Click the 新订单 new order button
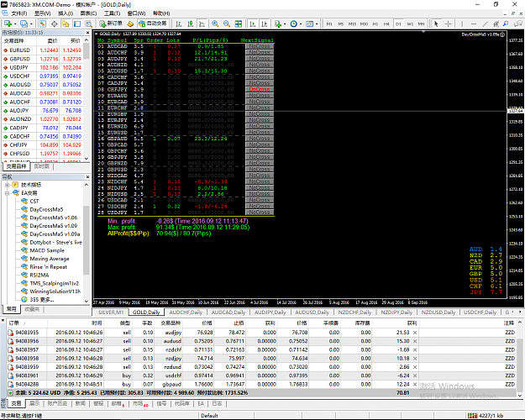The height and width of the screenshot is (420, 525). [x=111, y=24]
